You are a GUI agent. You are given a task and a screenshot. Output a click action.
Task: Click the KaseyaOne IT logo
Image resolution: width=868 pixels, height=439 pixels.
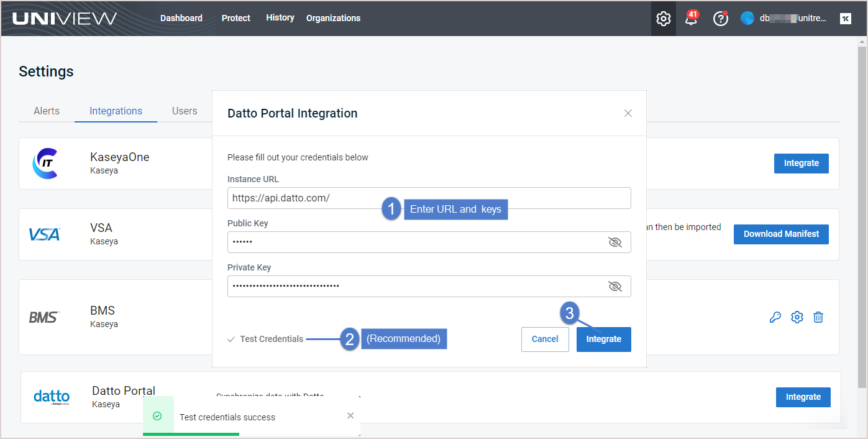click(45, 164)
